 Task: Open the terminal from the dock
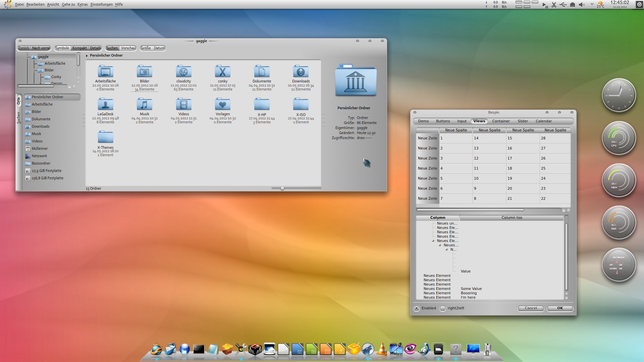(x=199, y=350)
